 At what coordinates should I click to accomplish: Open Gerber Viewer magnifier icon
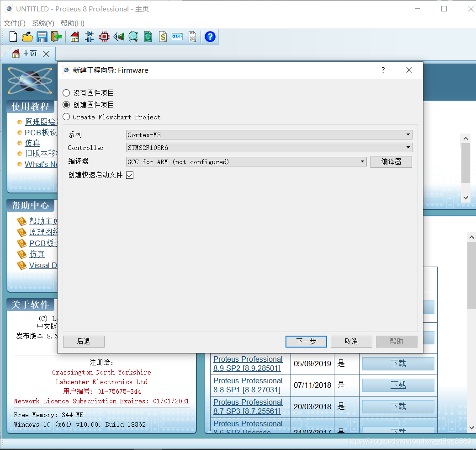click(133, 37)
